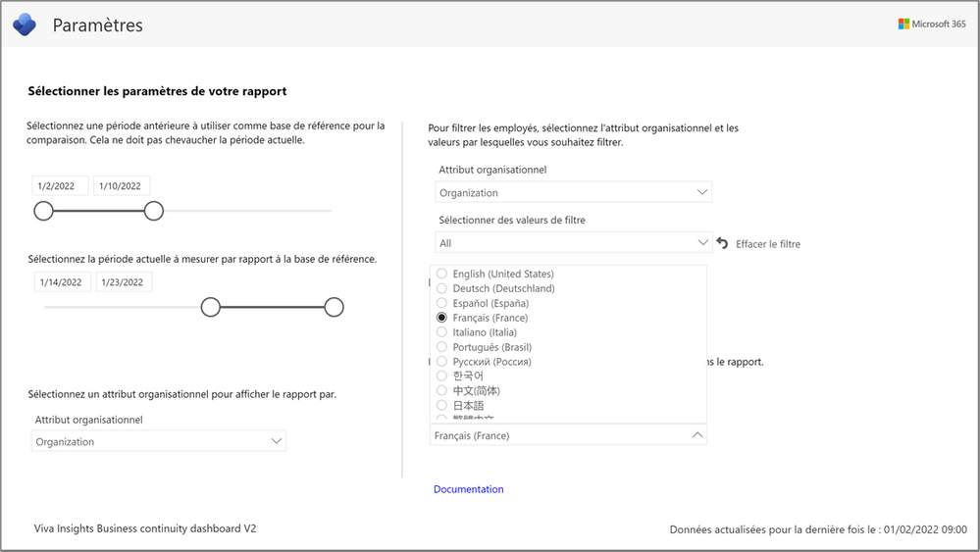Click current period end slider handle
The image size is (980, 552).
click(x=335, y=307)
